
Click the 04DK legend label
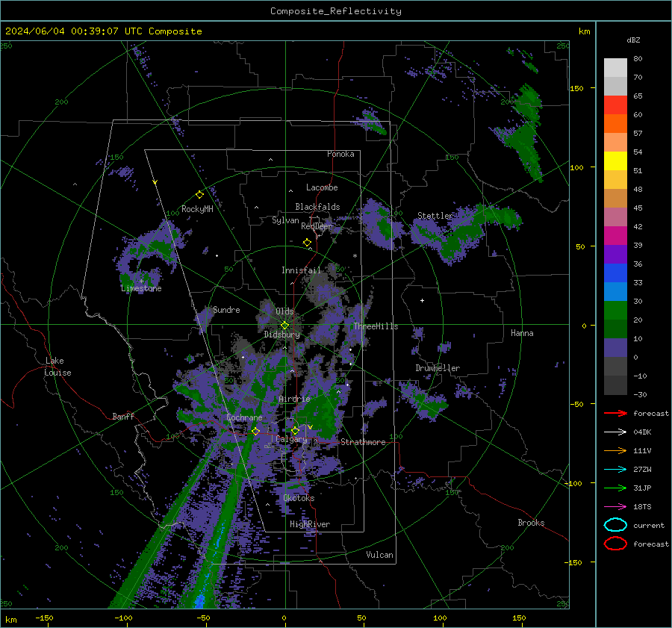click(x=642, y=432)
